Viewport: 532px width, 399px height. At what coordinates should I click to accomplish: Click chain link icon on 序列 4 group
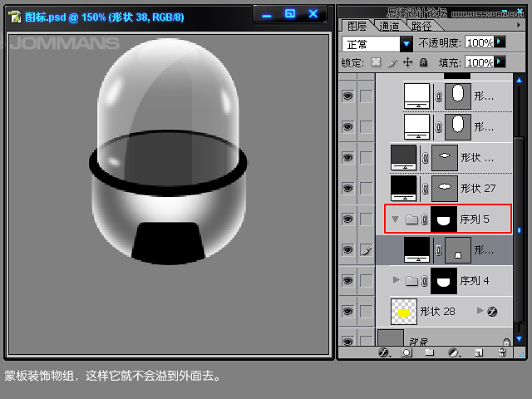tap(425, 281)
